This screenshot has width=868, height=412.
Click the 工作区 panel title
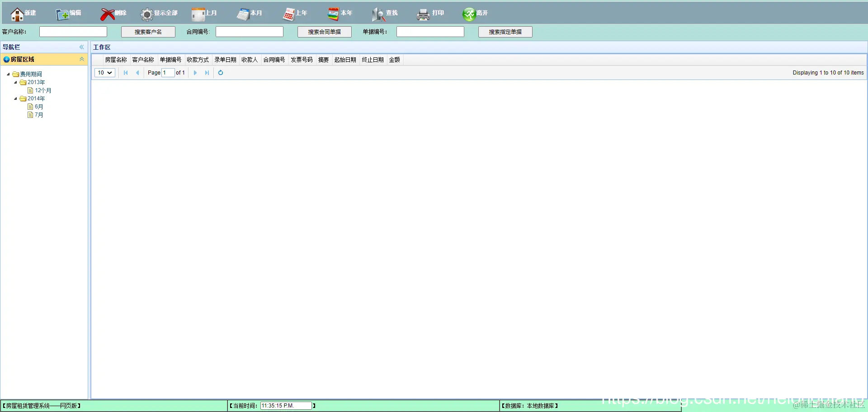pyautogui.click(x=102, y=47)
